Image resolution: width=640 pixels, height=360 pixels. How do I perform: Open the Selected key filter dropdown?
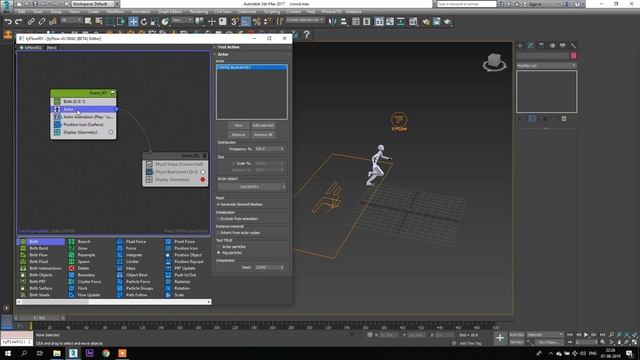click(x=545, y=335)
